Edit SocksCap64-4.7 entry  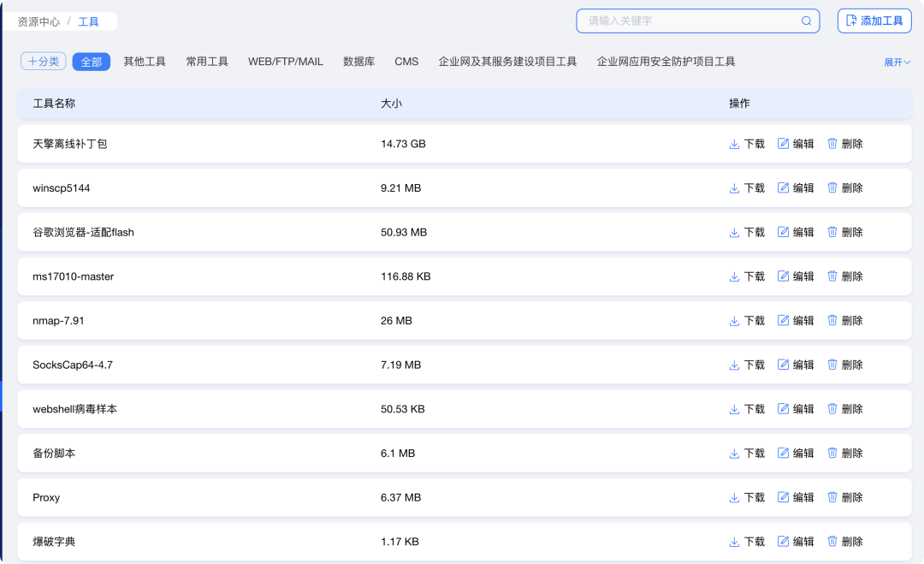(796, 365)
